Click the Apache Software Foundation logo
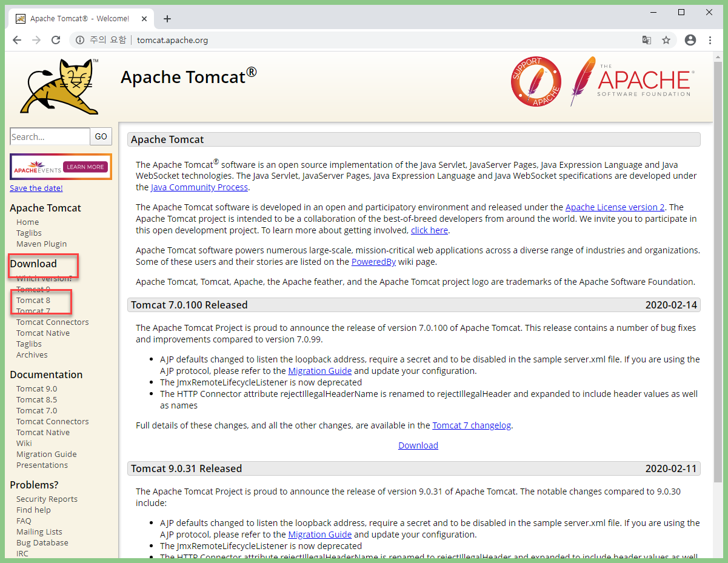 coord(632,81)
